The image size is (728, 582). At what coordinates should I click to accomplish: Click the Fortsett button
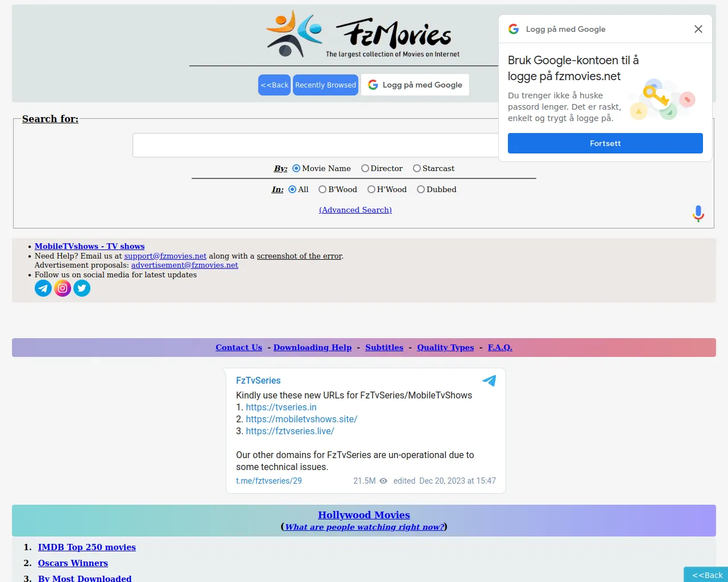tap(605, 143)
